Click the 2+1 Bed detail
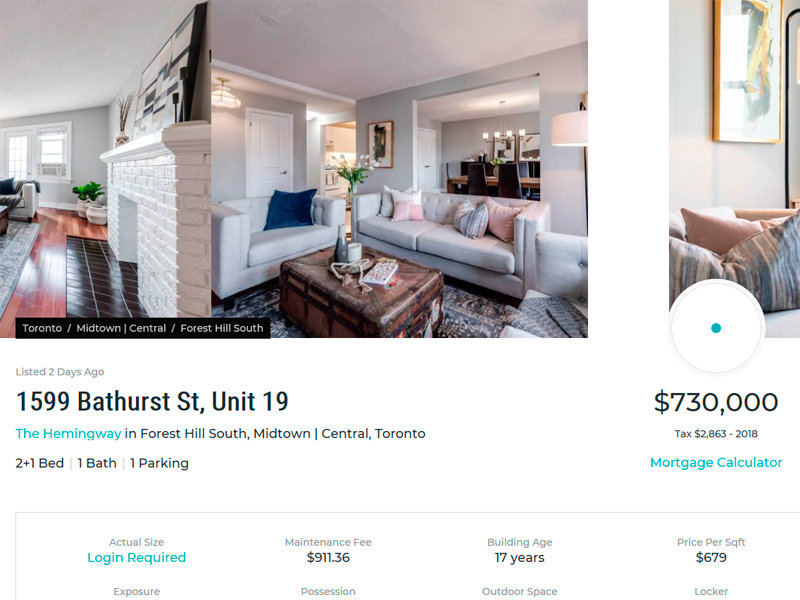The width and height of the screenshot is (800, 600). 40,463
